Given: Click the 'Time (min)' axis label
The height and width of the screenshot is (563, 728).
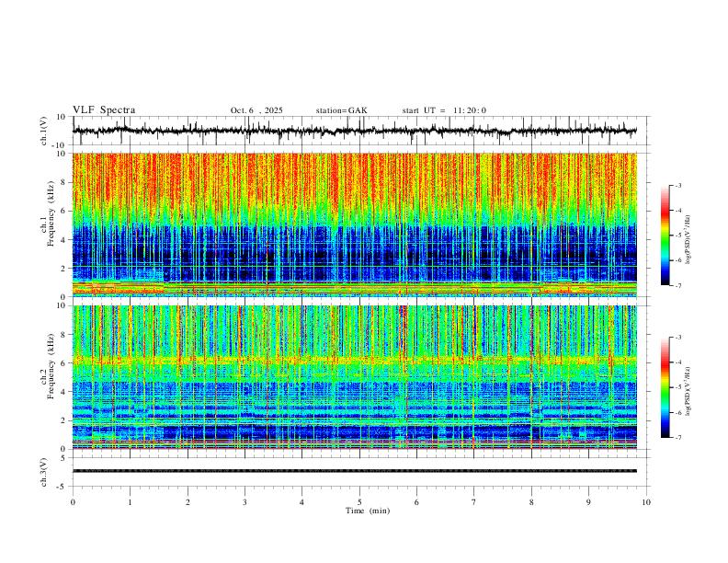Looking at the screenshot, I should tap(368, 511).
